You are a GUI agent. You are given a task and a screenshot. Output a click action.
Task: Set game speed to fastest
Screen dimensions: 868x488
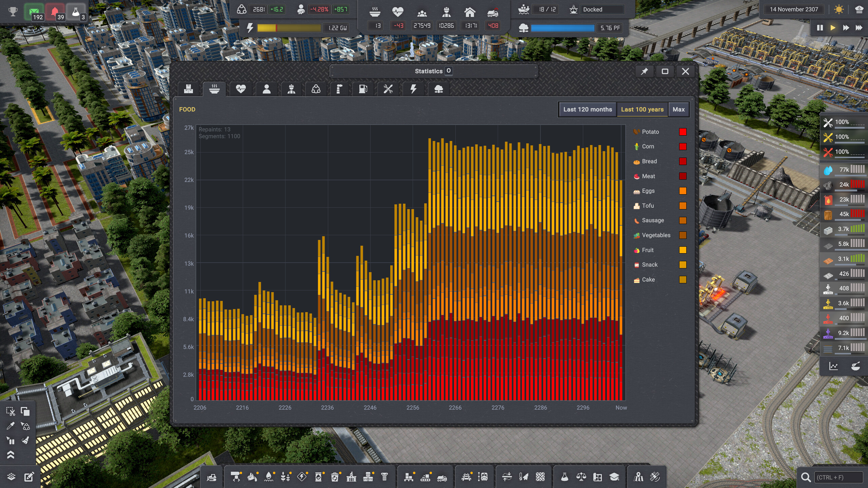click(x=859, y=28)
